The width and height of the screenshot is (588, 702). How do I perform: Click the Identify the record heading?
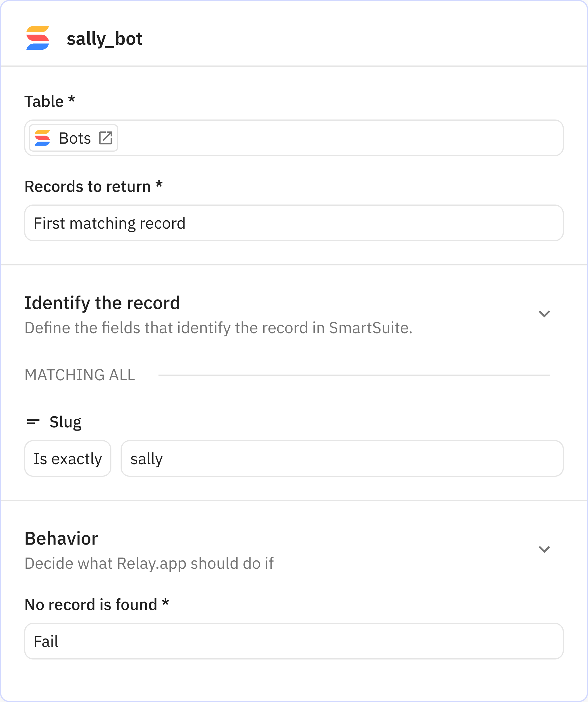tap(102, 303)
